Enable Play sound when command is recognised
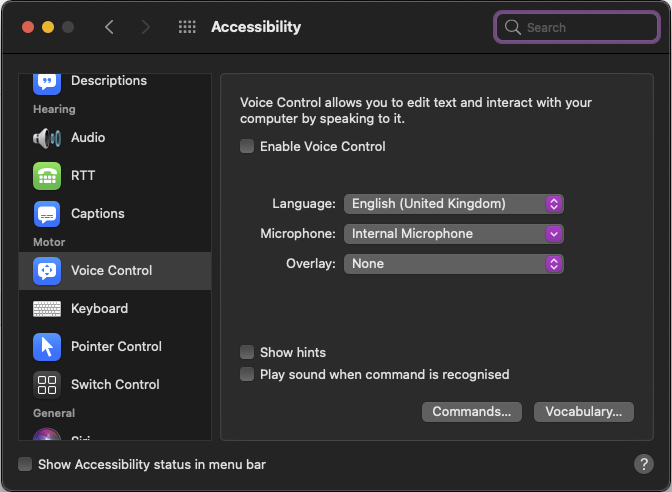 coord(247,375)
